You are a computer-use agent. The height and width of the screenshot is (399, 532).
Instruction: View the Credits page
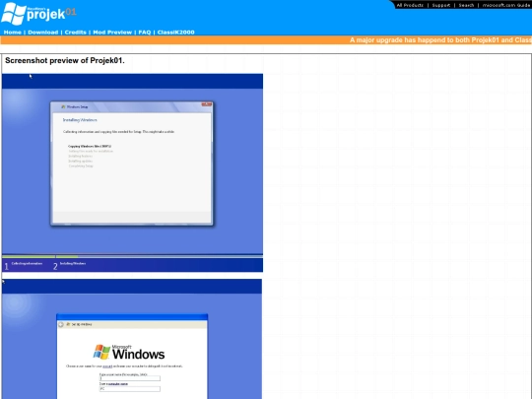pyautogui.click(x=75, y=33)
